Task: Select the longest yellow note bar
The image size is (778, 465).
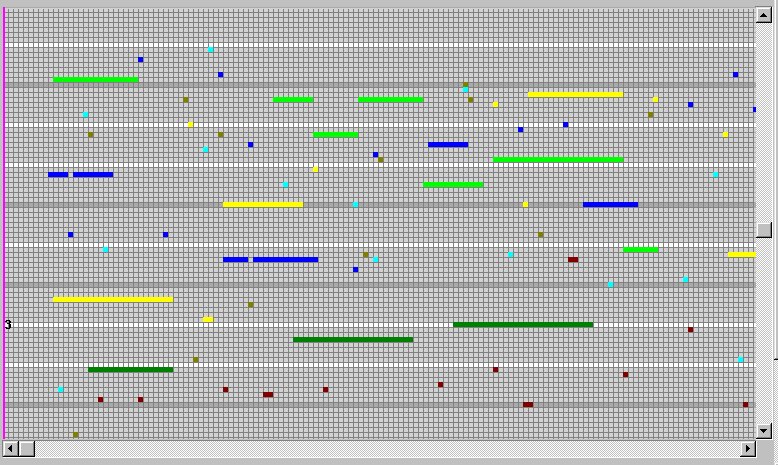Action: tap(113, 299)
